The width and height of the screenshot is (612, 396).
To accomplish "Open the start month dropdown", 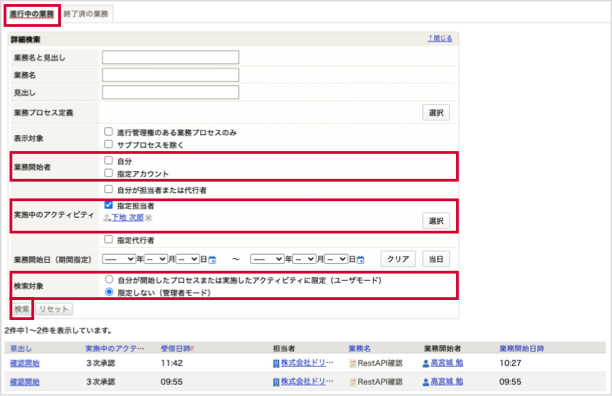I will pyautogui.click(x=156, y=259).
